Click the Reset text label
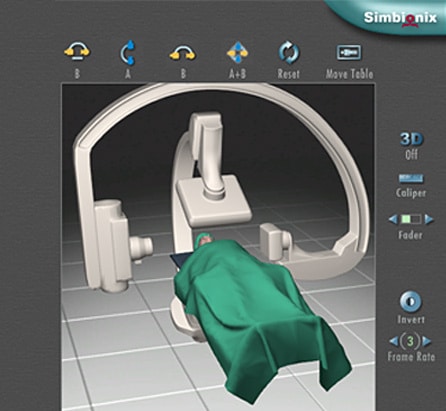This screenshot has width=446, height=411. pos(289,74)
